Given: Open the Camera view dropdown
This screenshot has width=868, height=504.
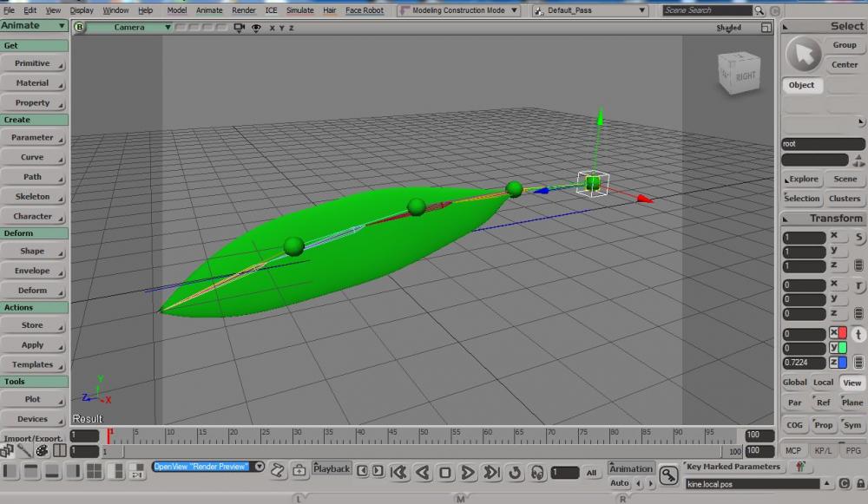Looking at the screenshot, I should 129,27.
